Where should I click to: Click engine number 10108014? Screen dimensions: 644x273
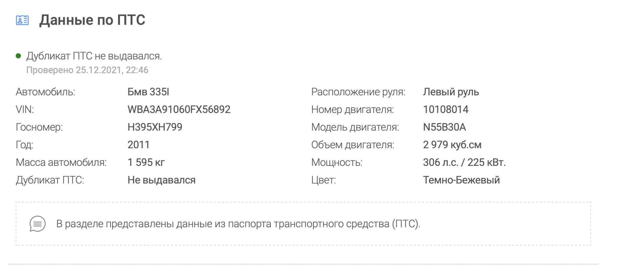(445, 110)
